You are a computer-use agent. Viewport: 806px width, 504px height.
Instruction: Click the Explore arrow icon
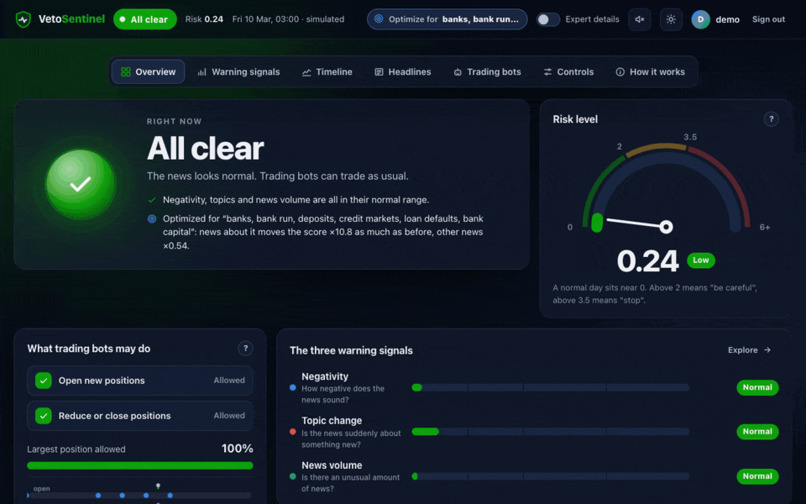point(767,350)
